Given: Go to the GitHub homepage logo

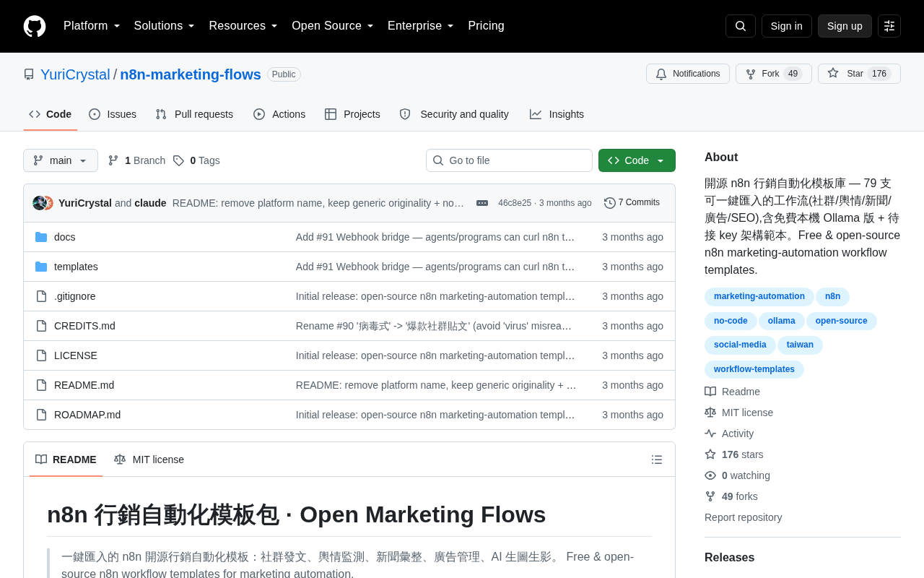Looking at the screenshot, I should coord(35,26).
